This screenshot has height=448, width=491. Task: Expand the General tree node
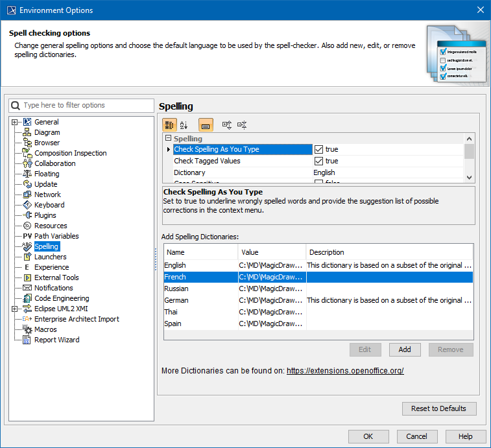click(15, 122)
